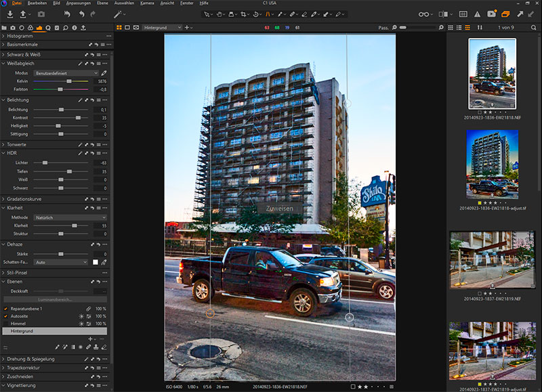Switch browser to thumbnail grid view
Screen dimensions: 542x392
[x=451, y=27]
